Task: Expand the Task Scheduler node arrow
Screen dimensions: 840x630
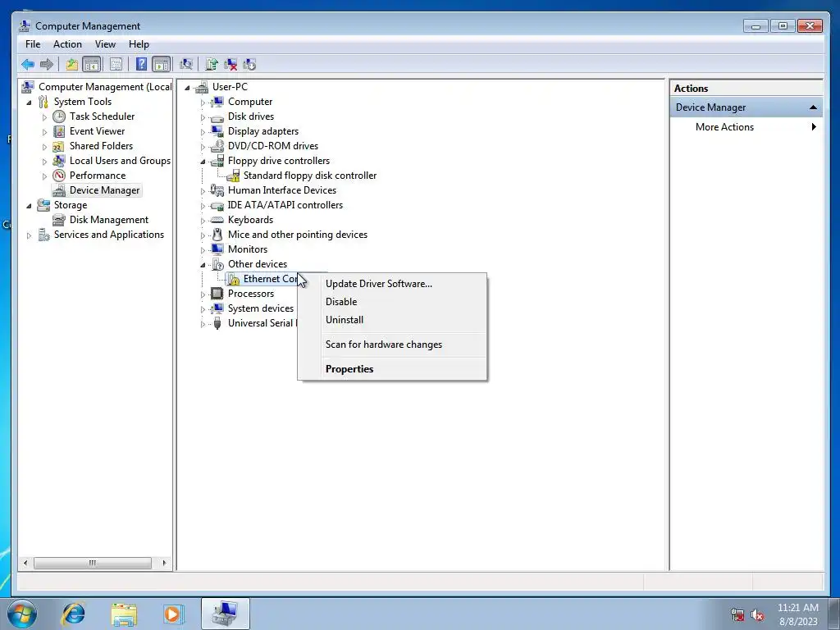Action: coord(44,116)
